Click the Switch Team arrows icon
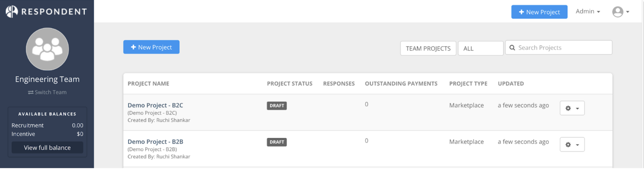This screenshot has height=170, width=644. pyautogui.click(x=31, y=93)
